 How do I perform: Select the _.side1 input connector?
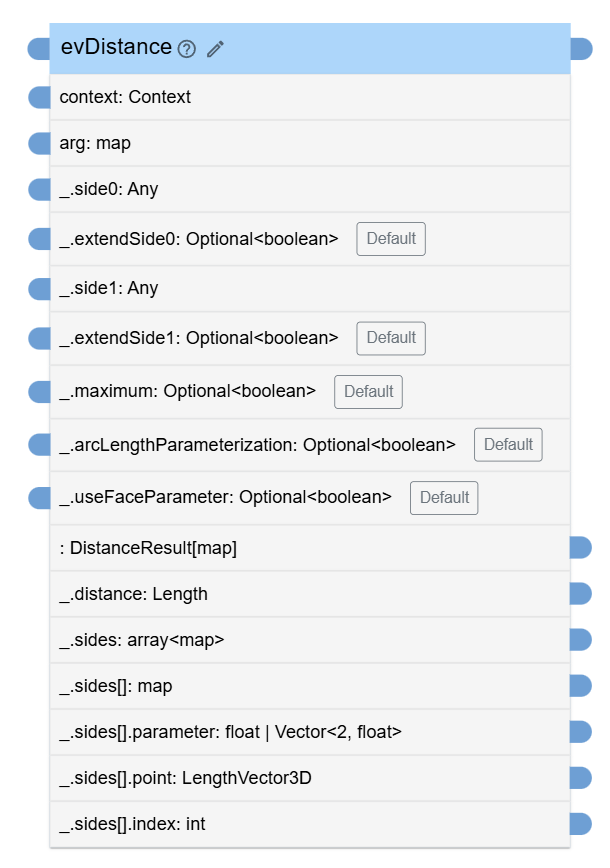[x=39, y=289]
